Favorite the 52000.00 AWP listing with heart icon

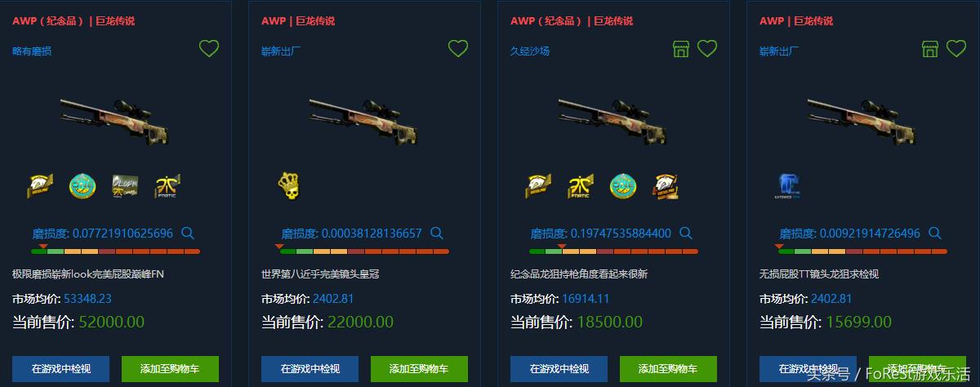click(209, 49)
